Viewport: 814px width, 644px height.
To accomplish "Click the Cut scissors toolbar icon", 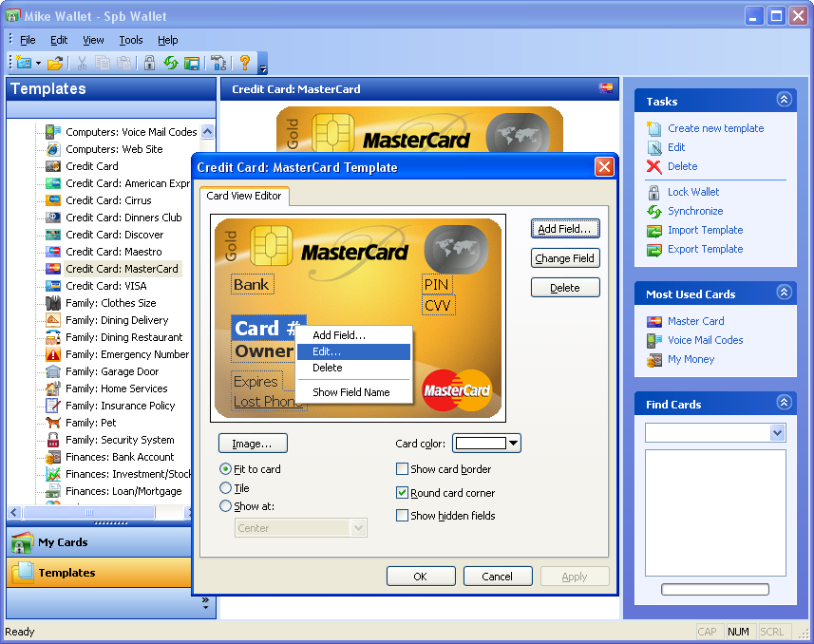I will (82, 63).
